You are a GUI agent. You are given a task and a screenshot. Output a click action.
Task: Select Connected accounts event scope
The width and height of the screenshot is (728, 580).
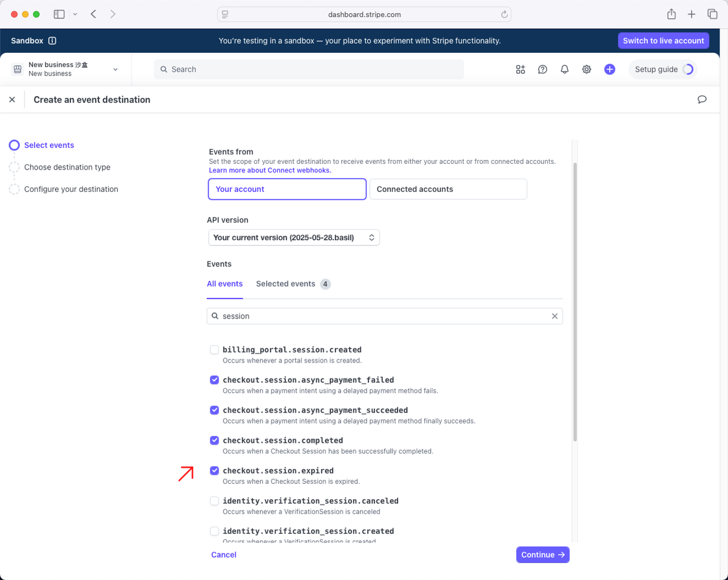click(448, 189)
